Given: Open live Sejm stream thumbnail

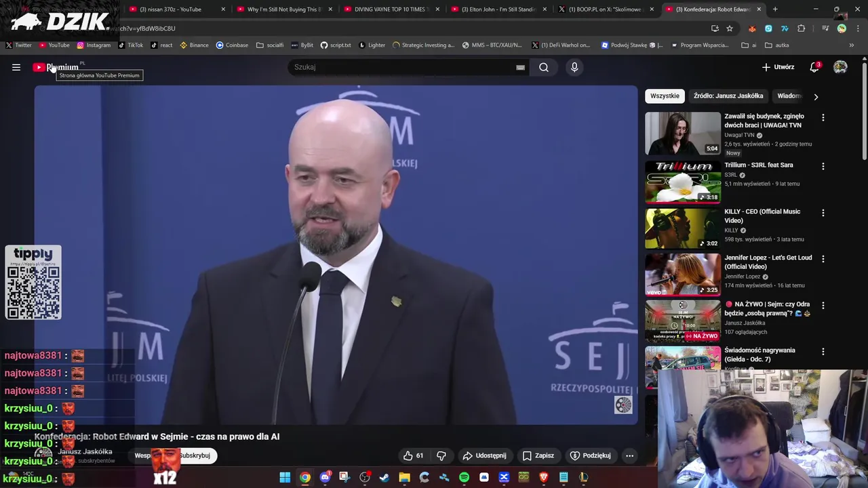Looking at the screenshot, I should [x=682, y=321].
